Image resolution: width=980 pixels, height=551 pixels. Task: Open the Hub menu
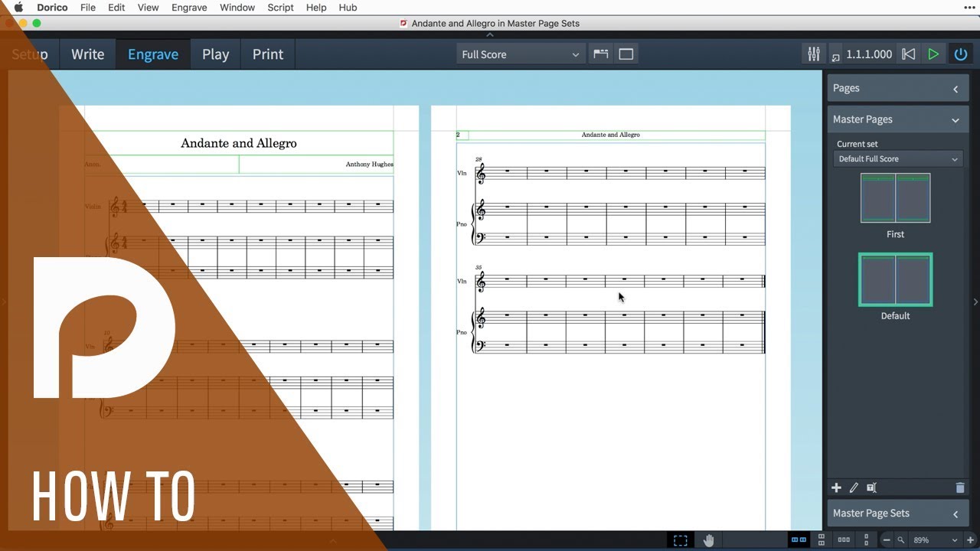(348, 8)
